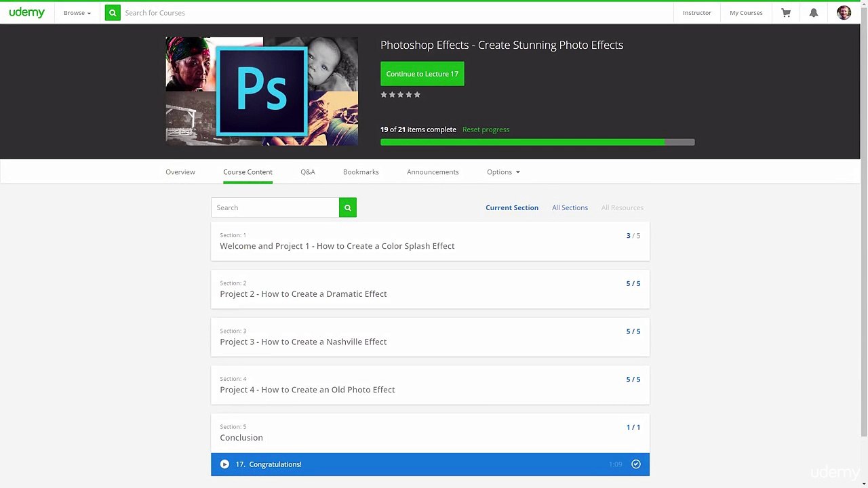868x488 pixels.
Task: Open the Q&A tab
Action: (308, 172)
